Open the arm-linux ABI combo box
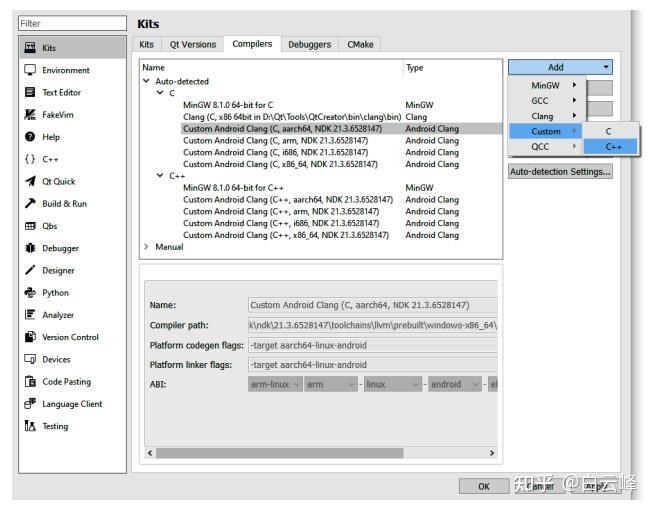This screenshot has width=654, height=512. 275,384
